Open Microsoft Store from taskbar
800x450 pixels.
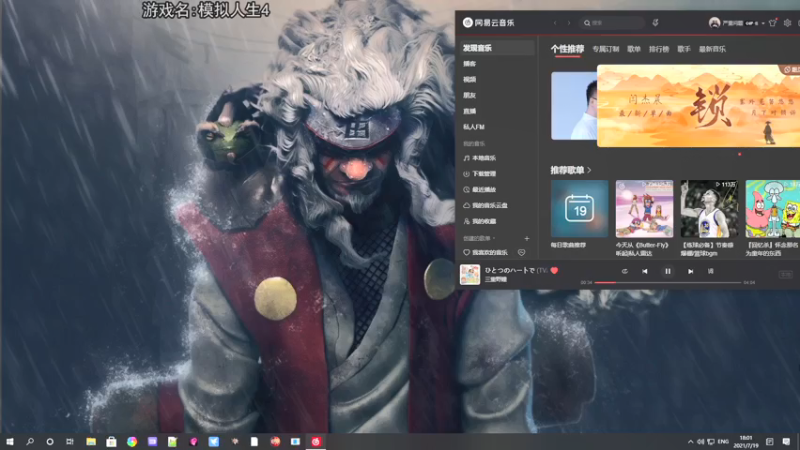pos(111,442)
